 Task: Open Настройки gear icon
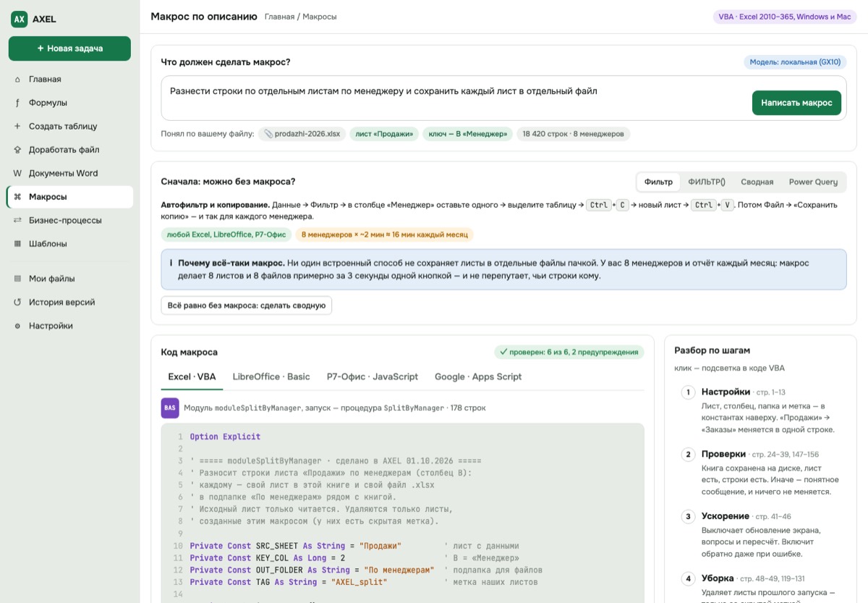coord(17,326)
